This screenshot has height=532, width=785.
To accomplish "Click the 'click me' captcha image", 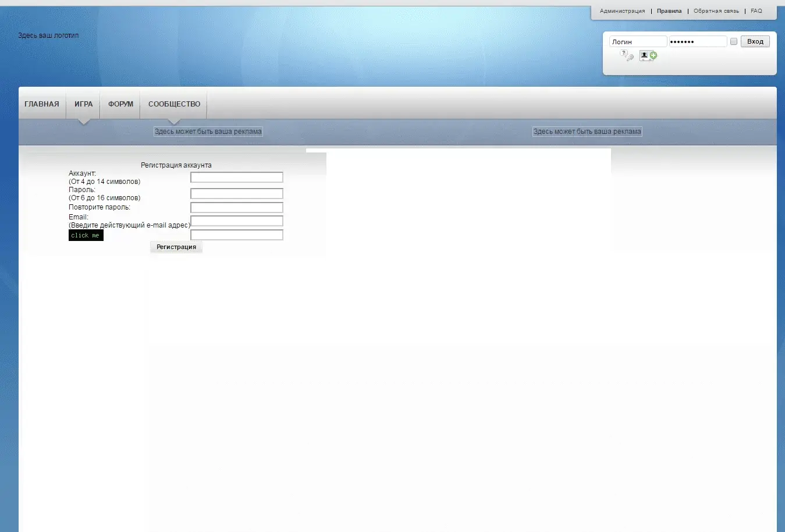I will 86,235.
